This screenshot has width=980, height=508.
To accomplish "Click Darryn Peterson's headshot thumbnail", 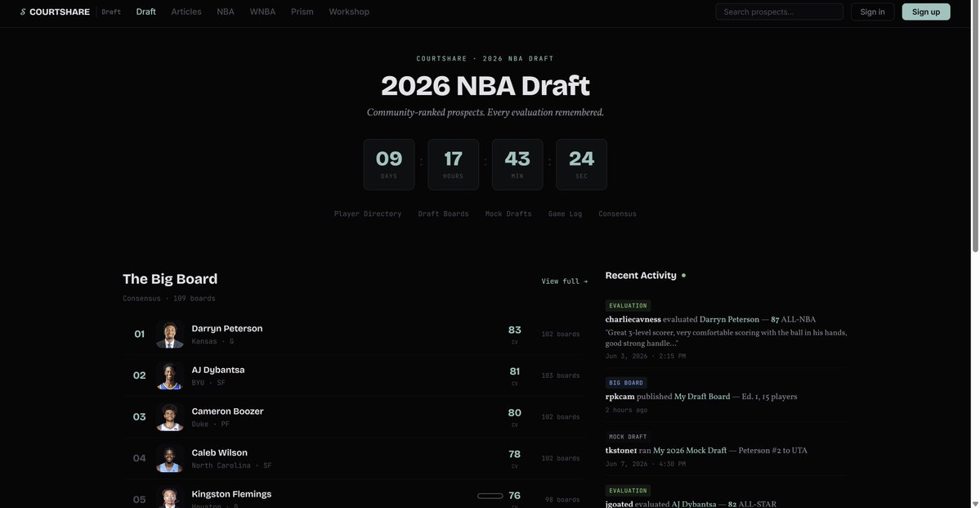I will 169,334.
